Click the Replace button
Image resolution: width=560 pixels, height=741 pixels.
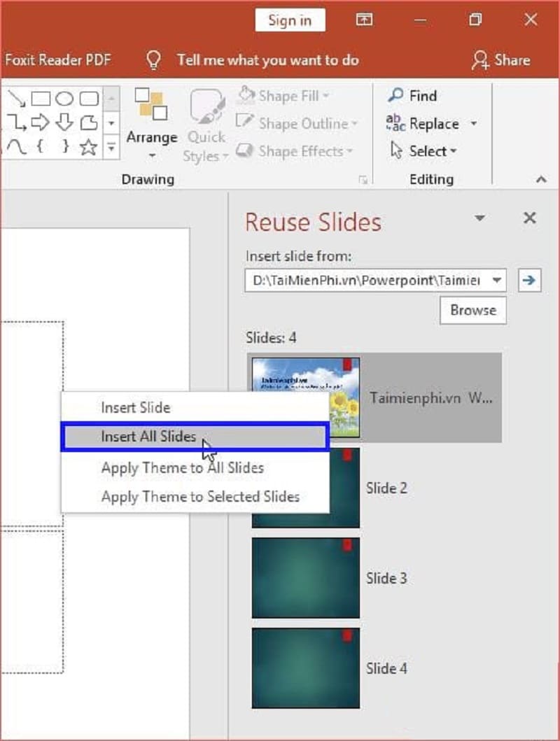[423, 123]
